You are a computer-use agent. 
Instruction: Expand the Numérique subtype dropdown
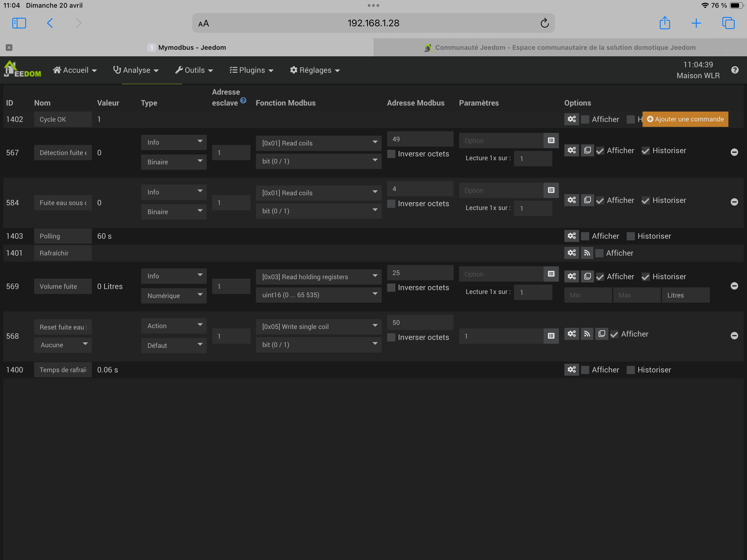(174, 296)
